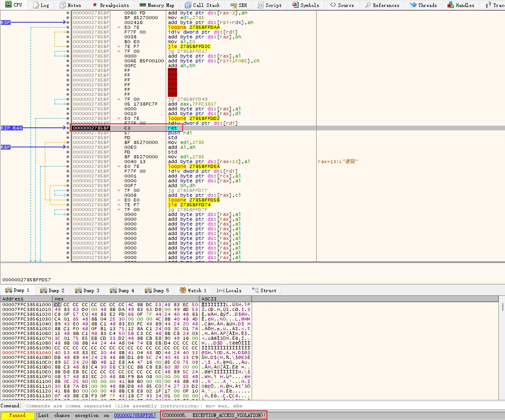Click the Notes notepad icon

coord(62,5)
